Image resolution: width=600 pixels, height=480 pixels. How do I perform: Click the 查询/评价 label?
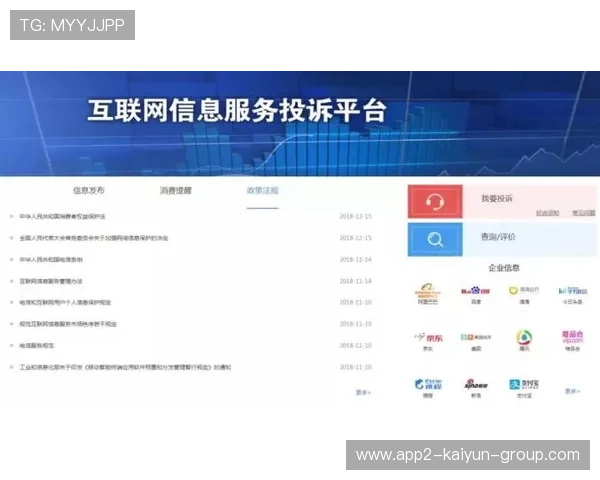point(498,237)
